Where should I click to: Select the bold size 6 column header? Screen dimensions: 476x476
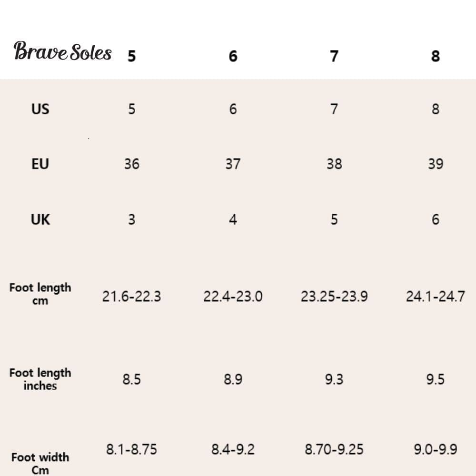[233, 56]
